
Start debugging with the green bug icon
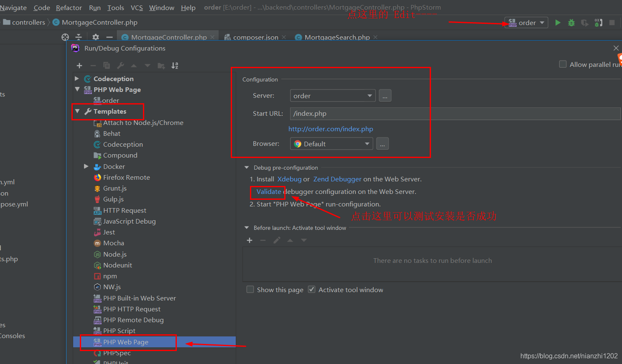(571, 23)
